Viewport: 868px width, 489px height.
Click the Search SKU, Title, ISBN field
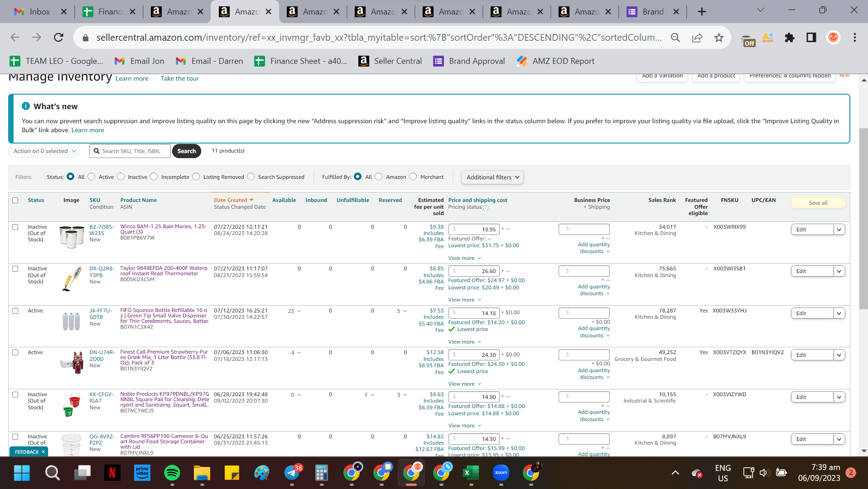(x=130, y=151)
